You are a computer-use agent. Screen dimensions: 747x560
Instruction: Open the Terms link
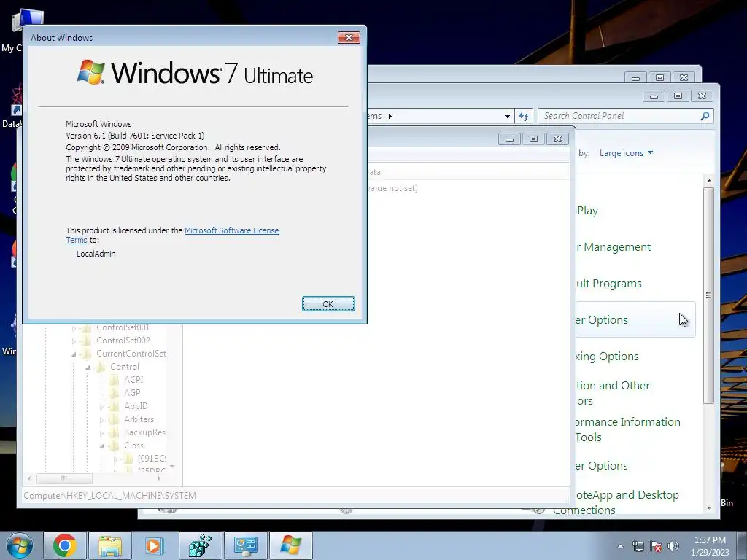(x=76, y=240)
